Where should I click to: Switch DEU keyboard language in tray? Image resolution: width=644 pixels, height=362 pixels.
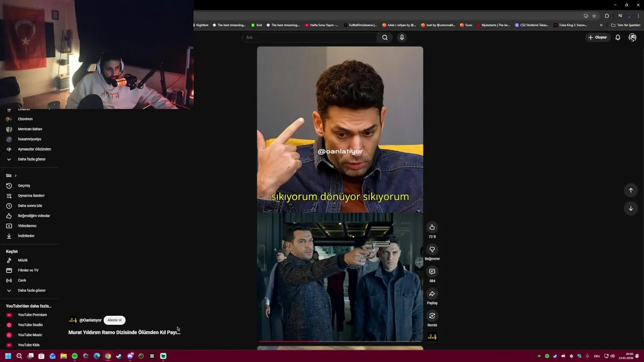click(597, 356)
